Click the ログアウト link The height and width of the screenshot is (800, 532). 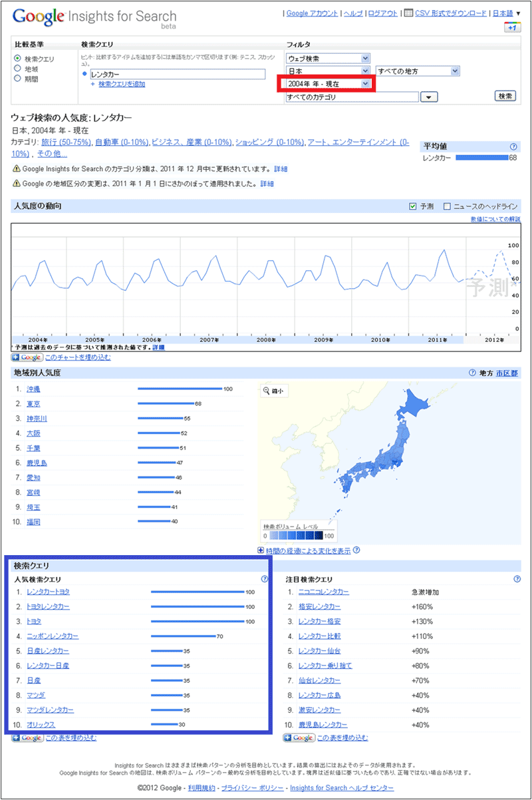tap(382, 13)
